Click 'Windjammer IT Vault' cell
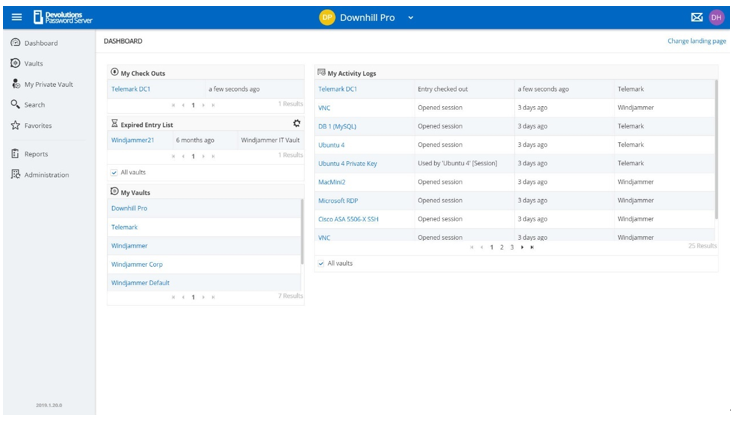The height and width of the screenshot is (424, 731). tap(270, 140)
